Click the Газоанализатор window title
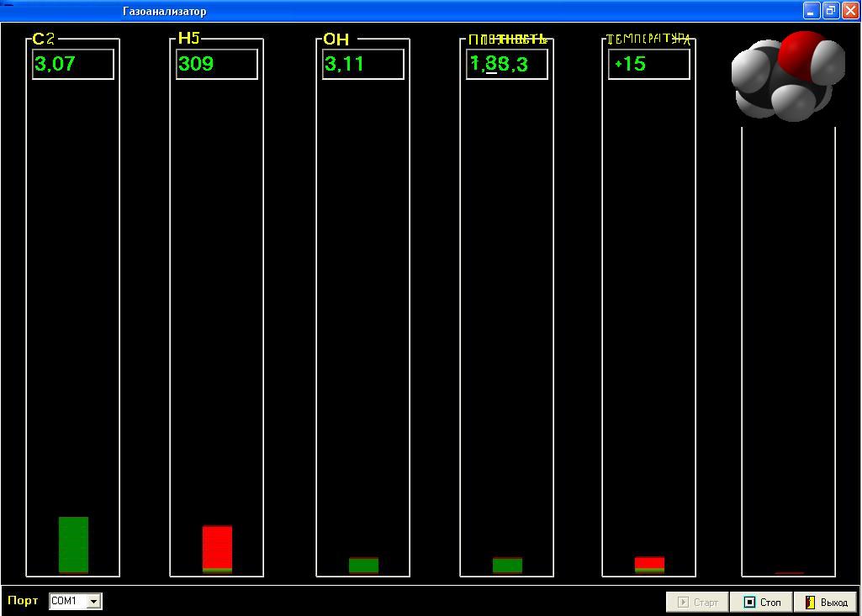 tap(164, 11)
